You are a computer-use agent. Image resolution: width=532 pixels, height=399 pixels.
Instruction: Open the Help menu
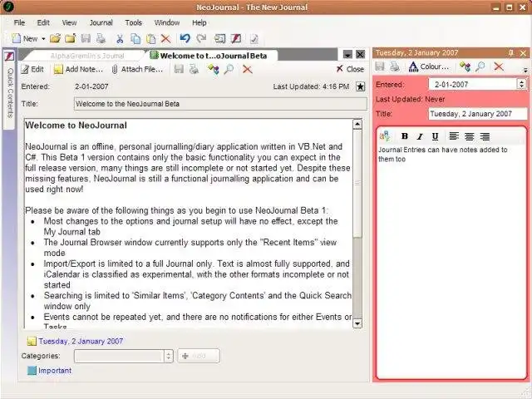click(x=199, y=22)
